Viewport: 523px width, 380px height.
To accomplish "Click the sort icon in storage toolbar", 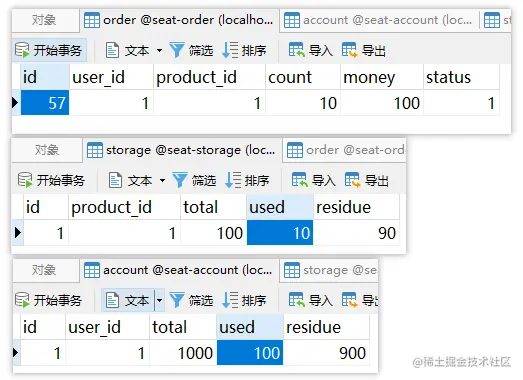I will tap(232, 180).
